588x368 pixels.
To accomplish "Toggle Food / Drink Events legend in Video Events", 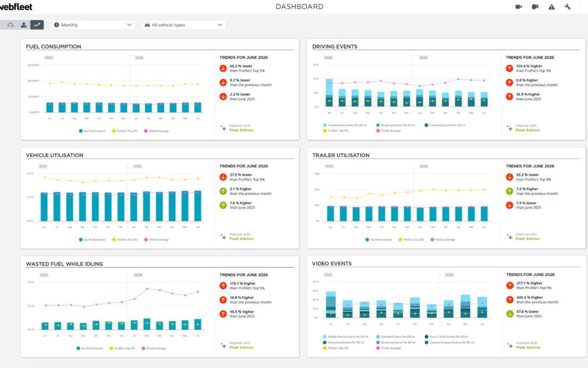I will pyautogui.click(x=446, y=337).
